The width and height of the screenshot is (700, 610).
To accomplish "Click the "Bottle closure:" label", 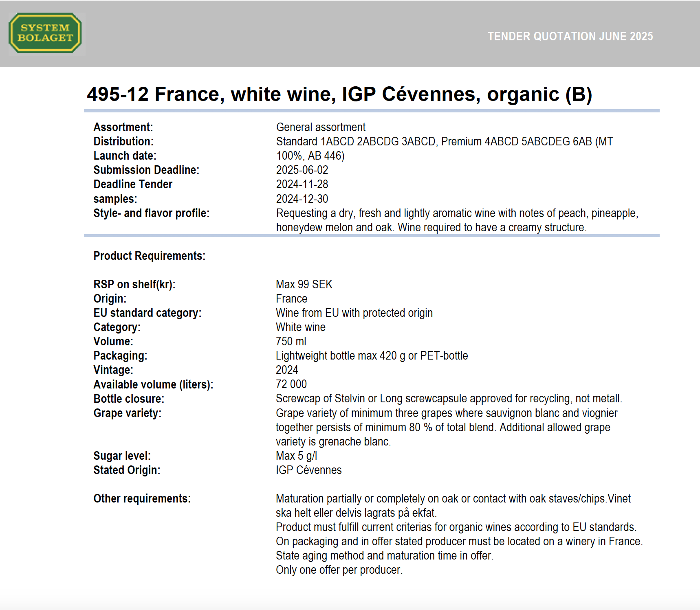I will pyautogui.click(x=129, y=399).
